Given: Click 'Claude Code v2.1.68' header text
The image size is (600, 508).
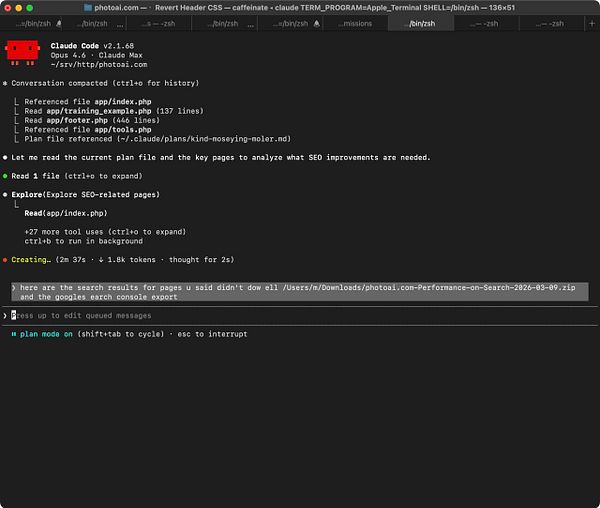Looking at the screenshot, I should pos(92,46).
